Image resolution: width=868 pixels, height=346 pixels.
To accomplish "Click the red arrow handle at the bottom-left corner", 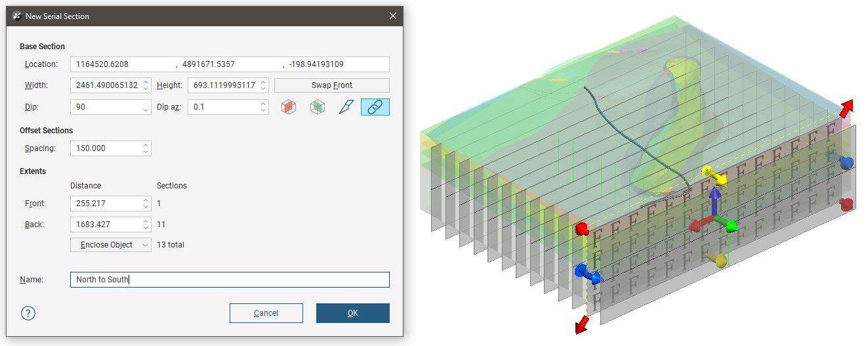I will tap(581, 324).
